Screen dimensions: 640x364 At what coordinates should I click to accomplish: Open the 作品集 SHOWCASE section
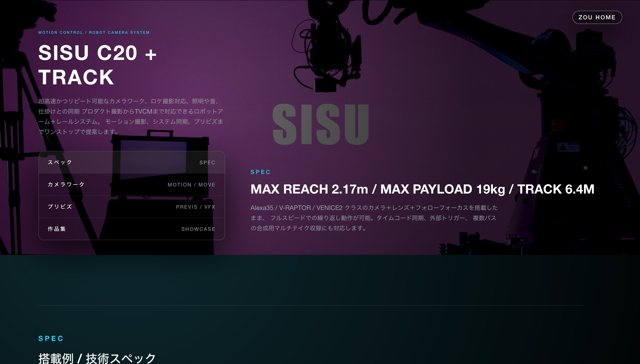coord(131,229)
